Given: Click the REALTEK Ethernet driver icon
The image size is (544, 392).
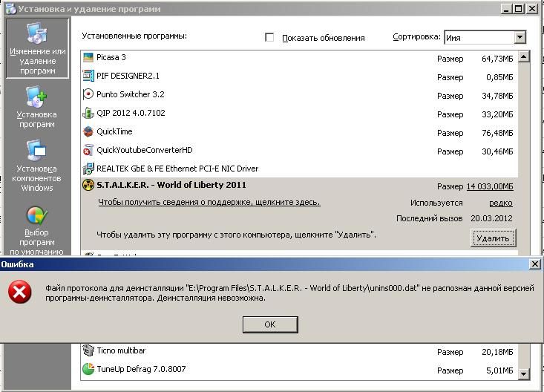Looking at the screenshot, I should click(88, 169).
